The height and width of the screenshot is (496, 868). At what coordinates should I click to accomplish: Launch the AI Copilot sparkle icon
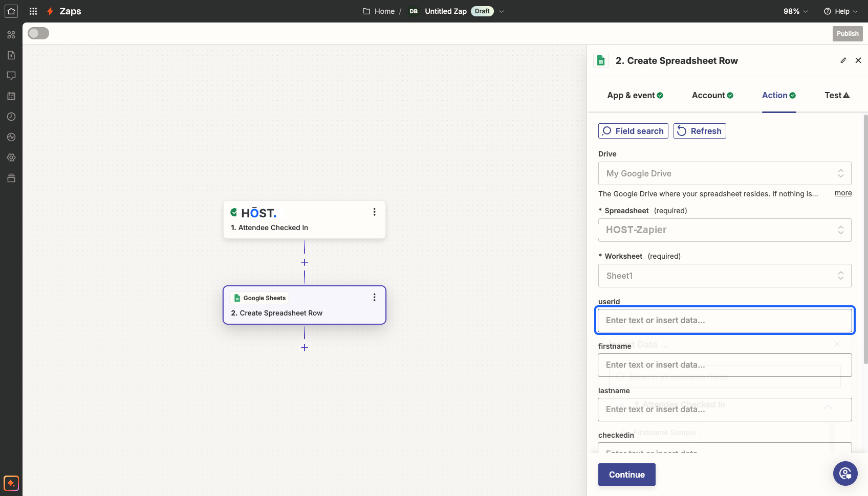coord(11,483)
